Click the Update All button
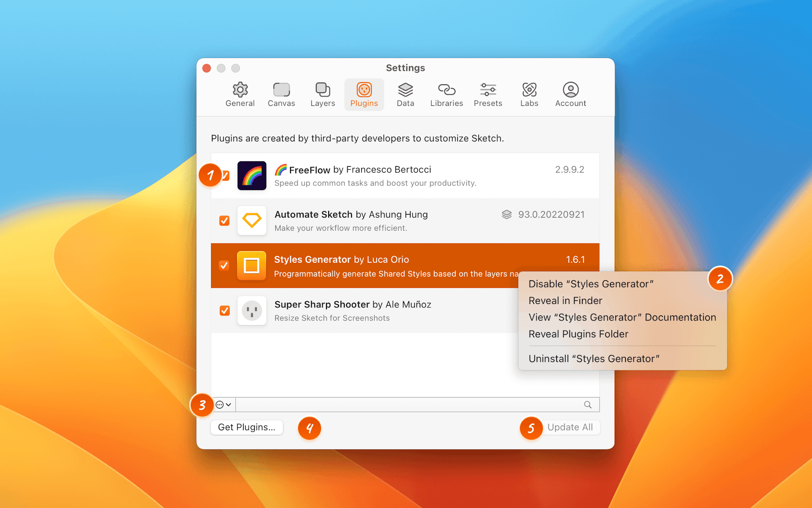The width and height of the screenshot is (812, 508). [570, 427]
